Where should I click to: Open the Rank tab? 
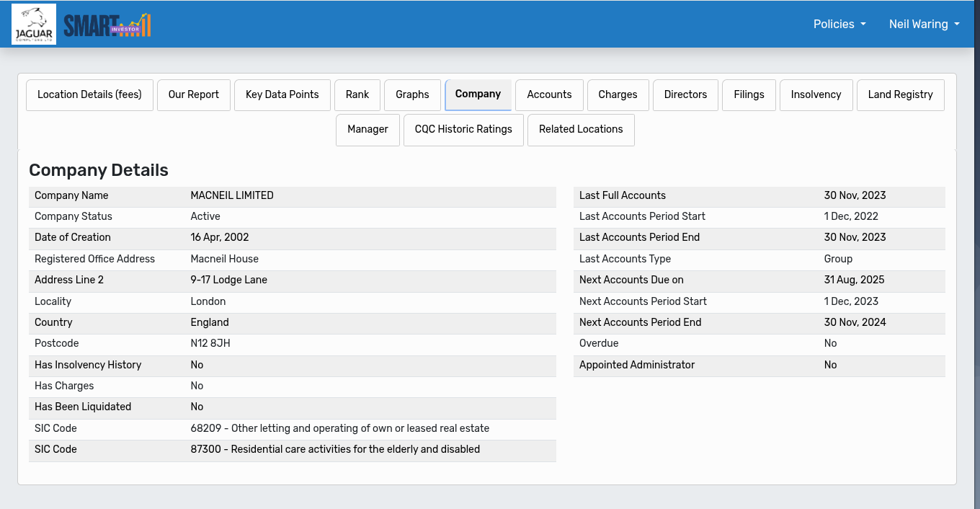point(357,94)
